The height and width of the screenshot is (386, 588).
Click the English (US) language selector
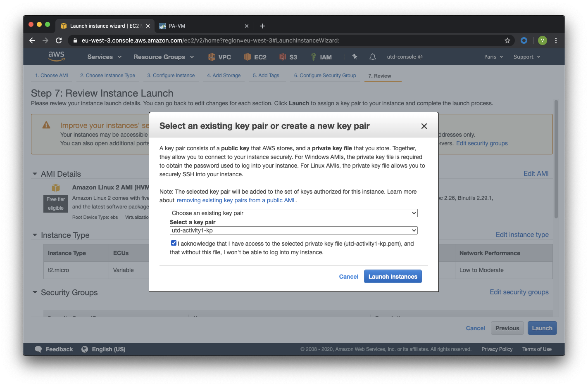click(109, 349)
